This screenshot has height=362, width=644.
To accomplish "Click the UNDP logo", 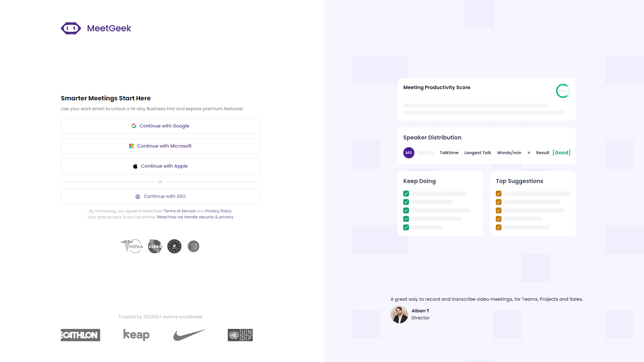I will click(240, 335).
